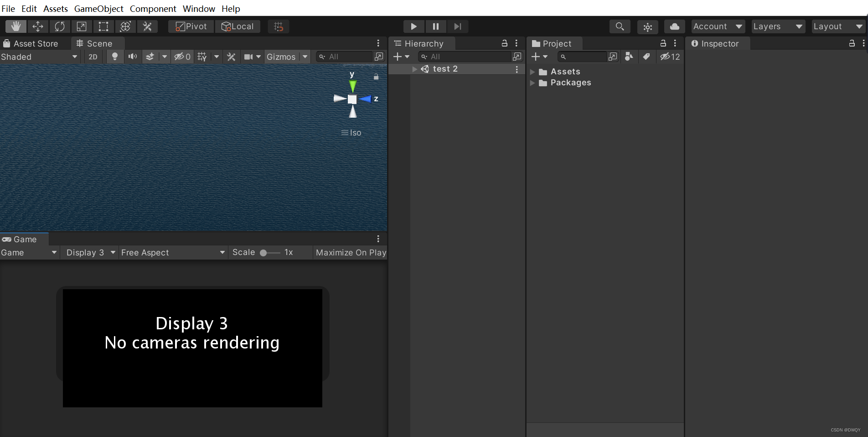
Task: Toggle the scene gizmo rotation lock
Action: [376, 77]
